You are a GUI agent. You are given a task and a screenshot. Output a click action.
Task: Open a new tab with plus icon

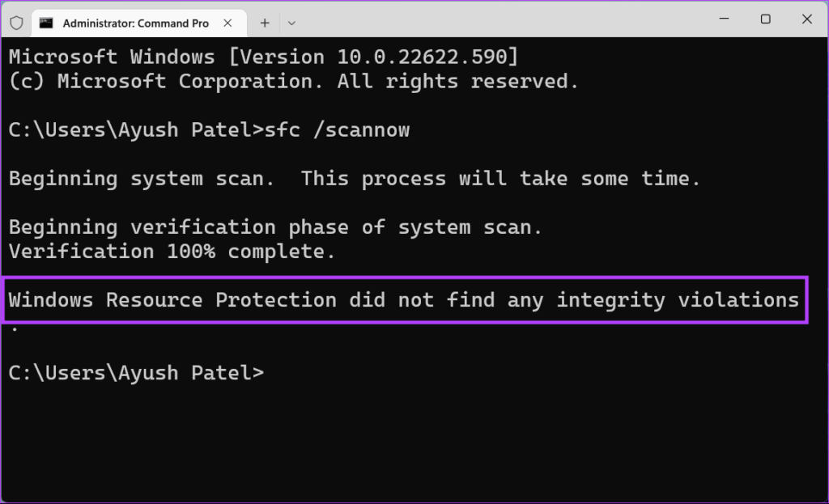[x=265, y=23]
